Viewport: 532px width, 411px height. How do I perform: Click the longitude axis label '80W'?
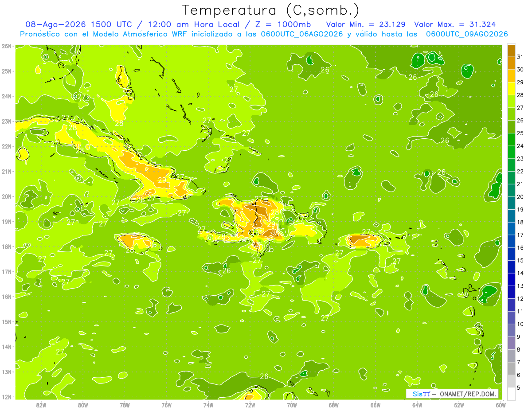pos(83,405)
